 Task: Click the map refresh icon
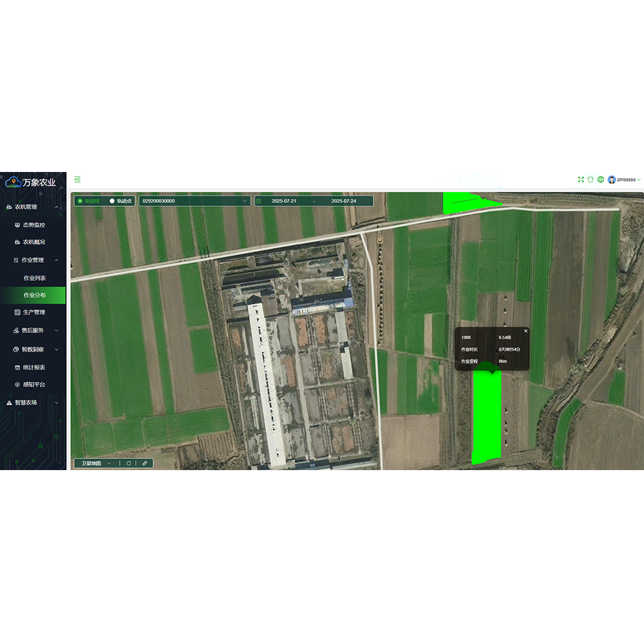tap(129, 463)
